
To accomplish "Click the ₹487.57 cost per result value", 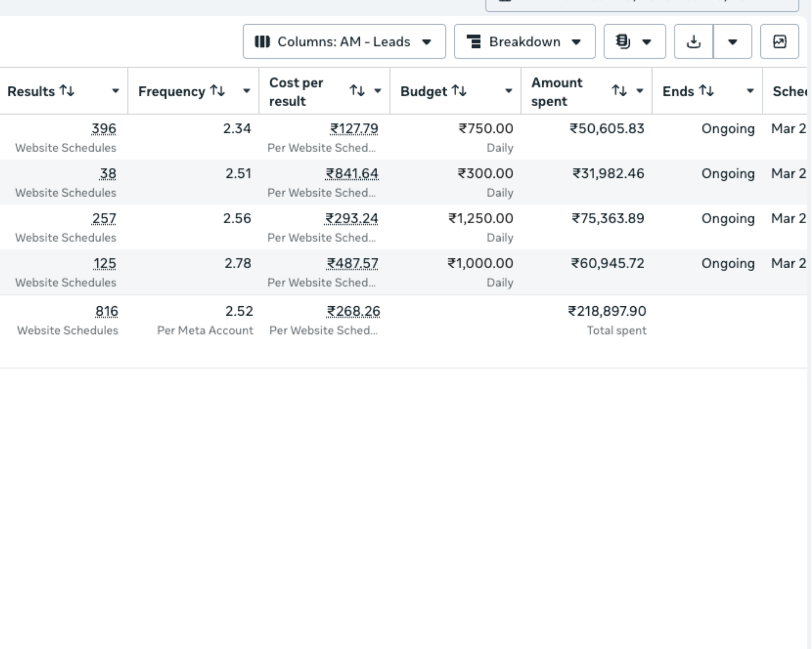I will pyautogui.click(x=352, y=263).
